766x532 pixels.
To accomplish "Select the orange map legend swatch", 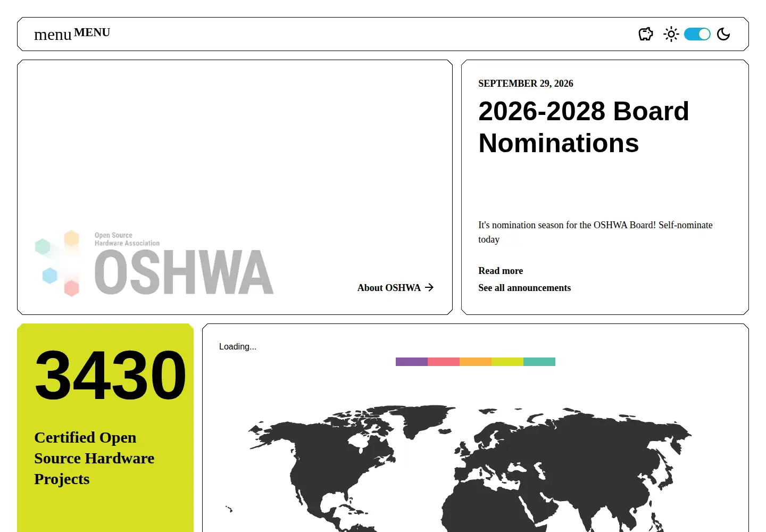I will tap(476, 362).
